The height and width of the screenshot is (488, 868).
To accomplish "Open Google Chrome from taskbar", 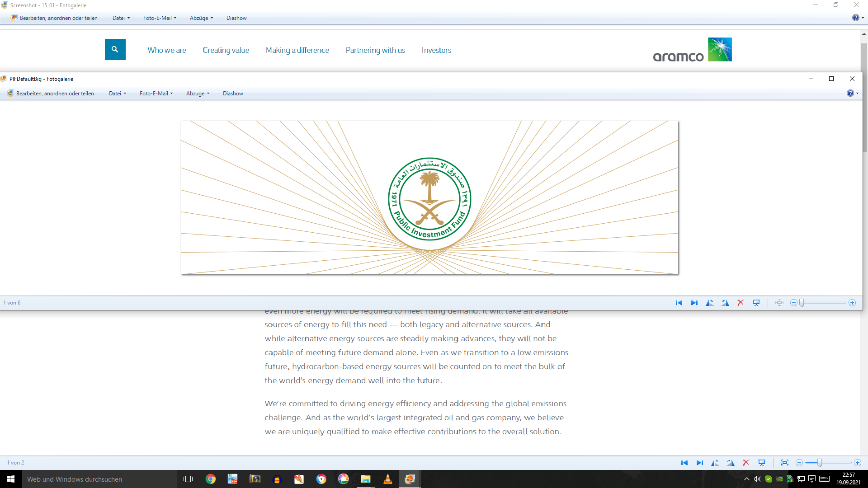I will [x=211, y=479].
